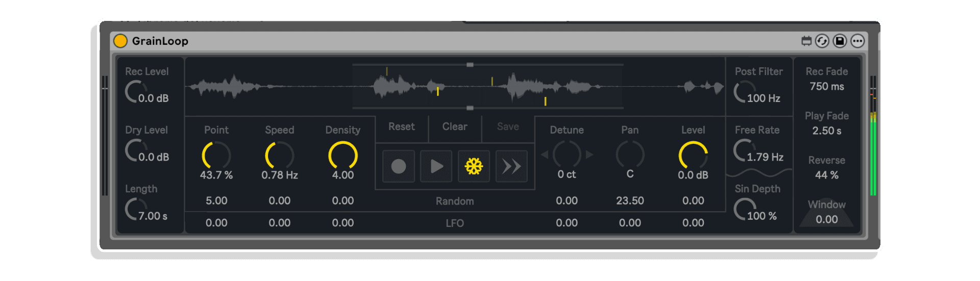Toggle the yellow snowflake freeze button
The image size is (980, 281).
coord(474,166)
